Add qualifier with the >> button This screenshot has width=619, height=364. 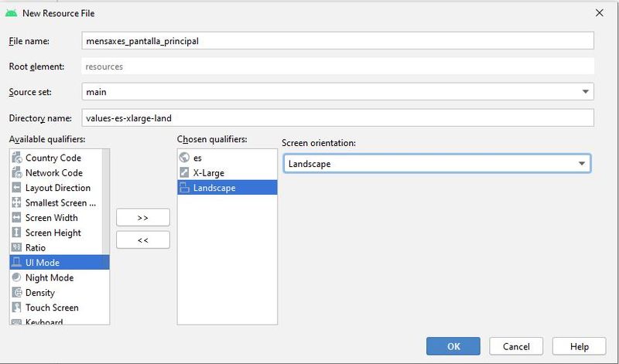143,218
